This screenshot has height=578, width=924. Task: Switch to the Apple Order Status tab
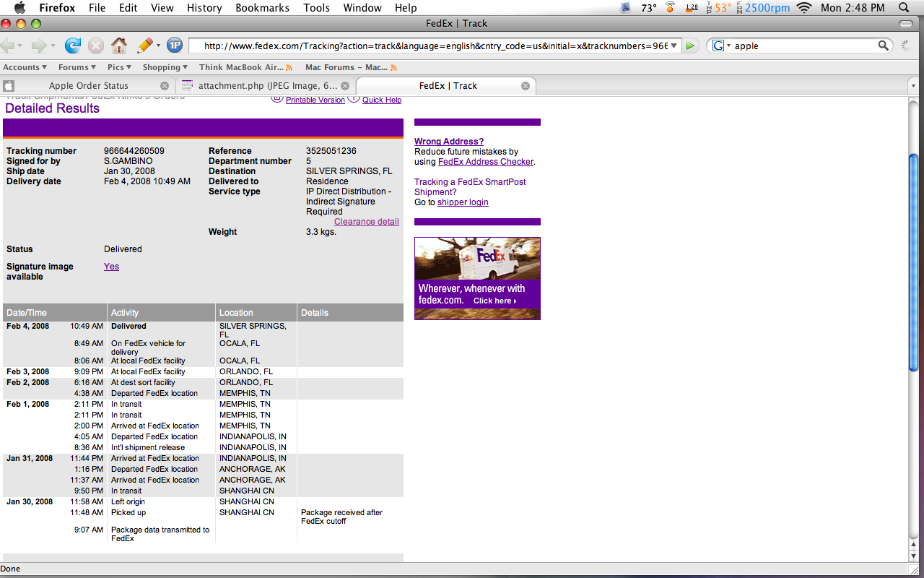(87, 86)
